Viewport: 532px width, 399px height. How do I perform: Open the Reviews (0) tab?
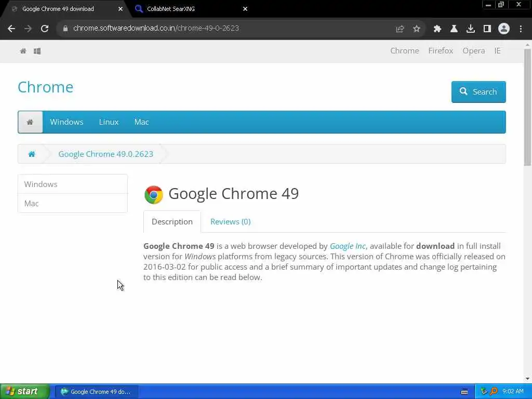coord(230,221)
